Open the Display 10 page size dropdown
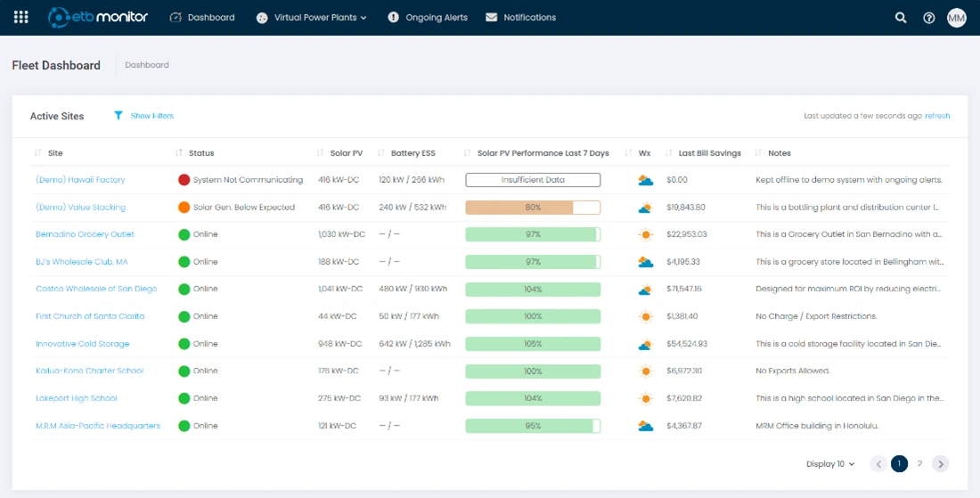 click(x=830, y=464)
